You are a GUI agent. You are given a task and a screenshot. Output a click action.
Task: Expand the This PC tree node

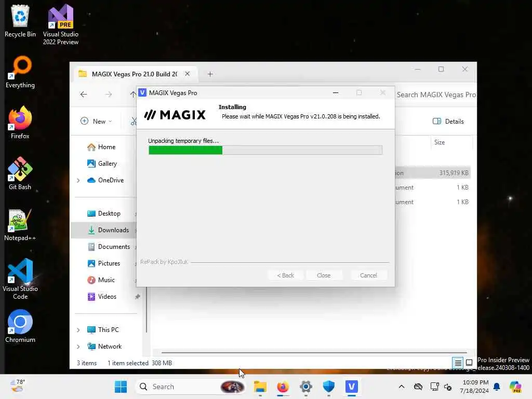tap(78, 330)
